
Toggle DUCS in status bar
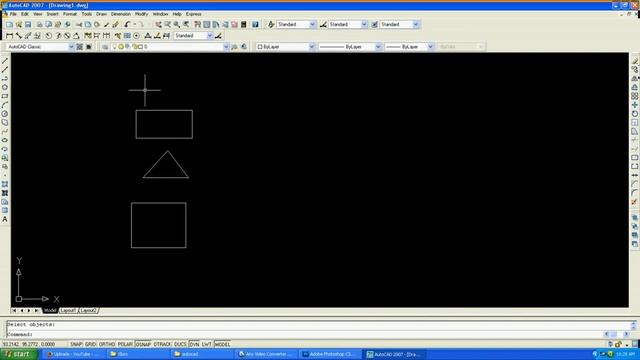pos(180,344)
